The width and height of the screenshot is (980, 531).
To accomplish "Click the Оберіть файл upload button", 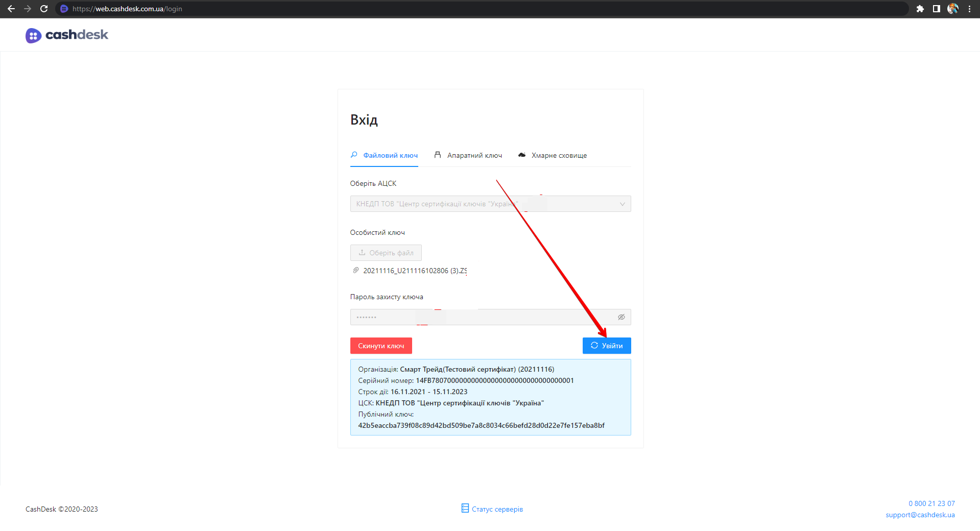I will [386, 253].
